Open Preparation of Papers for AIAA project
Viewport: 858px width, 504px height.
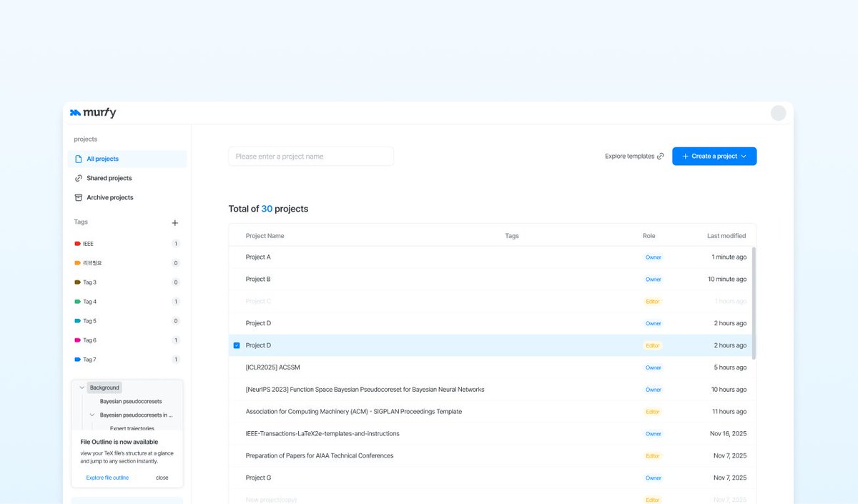(x=492, y=456)
